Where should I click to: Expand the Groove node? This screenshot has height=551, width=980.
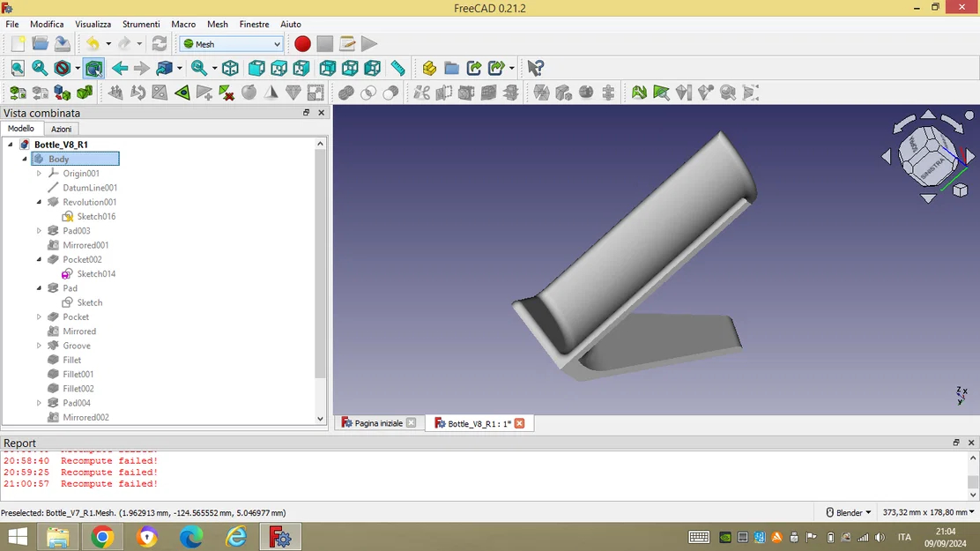(39, 346)
